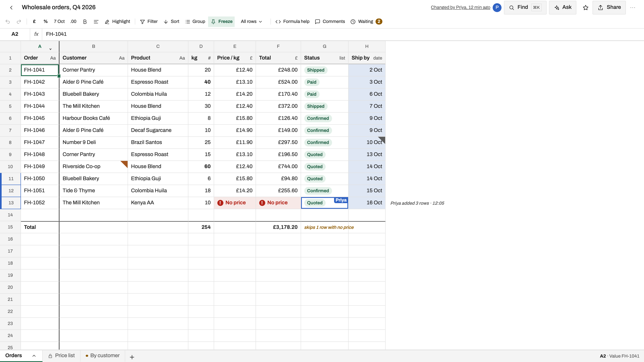Toggle bold formatting
Viewport: 644px width, 362px height.
point(85,22)
